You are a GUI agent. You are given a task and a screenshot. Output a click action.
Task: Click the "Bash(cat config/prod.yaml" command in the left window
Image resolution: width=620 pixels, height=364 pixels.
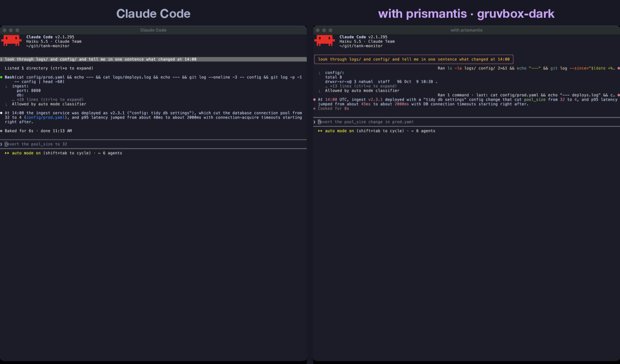153,79
